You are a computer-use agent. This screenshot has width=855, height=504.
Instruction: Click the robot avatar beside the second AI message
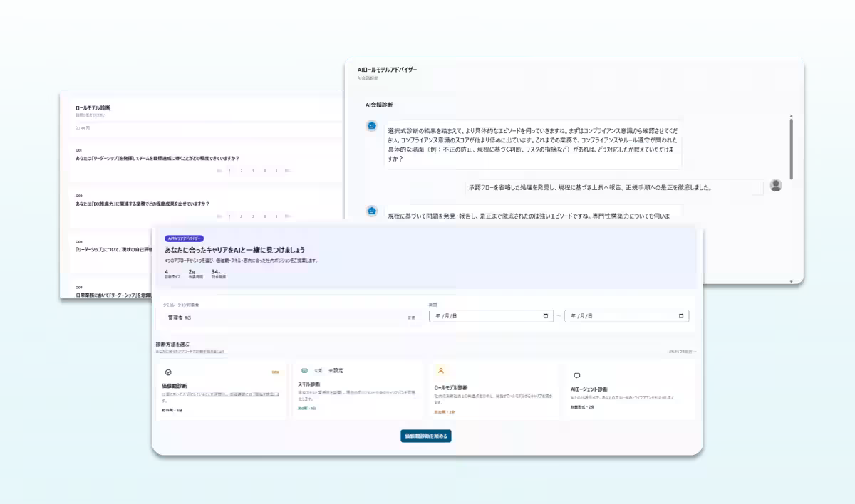pos(371,211)
